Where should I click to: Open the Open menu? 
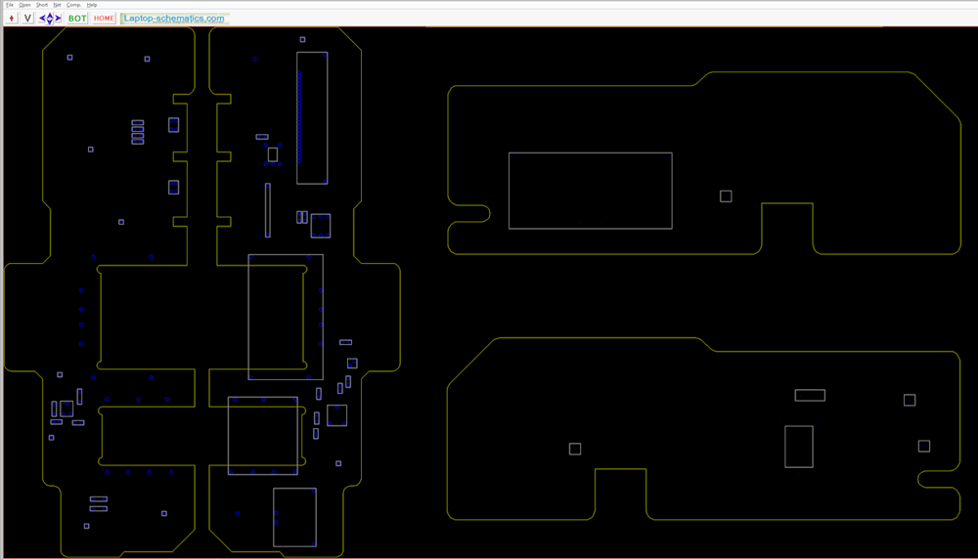(x=24, y=4)
